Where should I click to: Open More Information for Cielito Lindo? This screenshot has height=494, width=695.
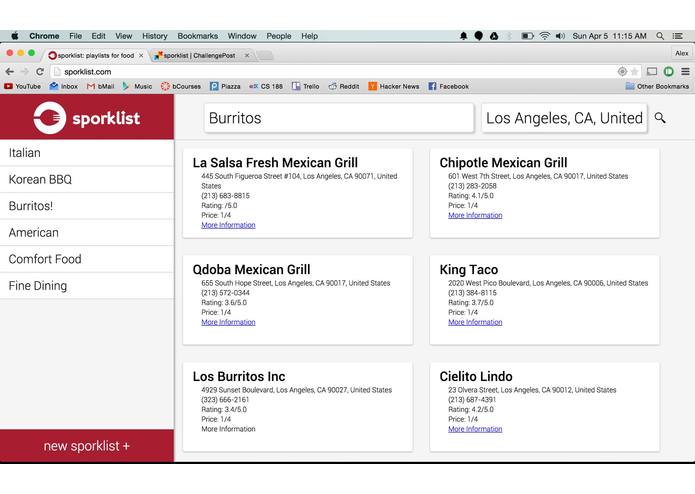click(x=475, y=429)
